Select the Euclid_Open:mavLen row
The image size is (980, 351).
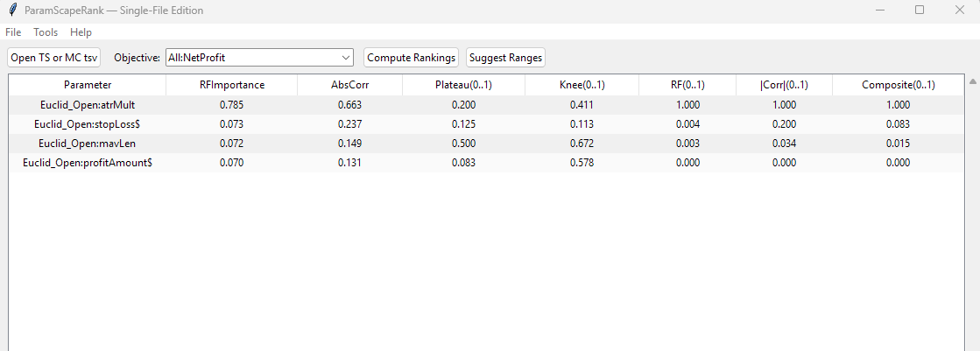click(88, 144)
